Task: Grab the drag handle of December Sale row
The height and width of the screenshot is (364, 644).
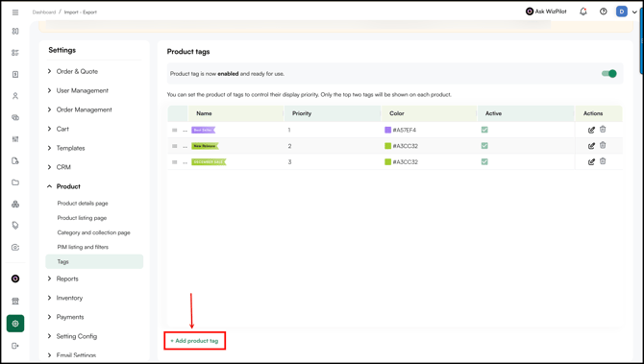Action: pos(175,162)
